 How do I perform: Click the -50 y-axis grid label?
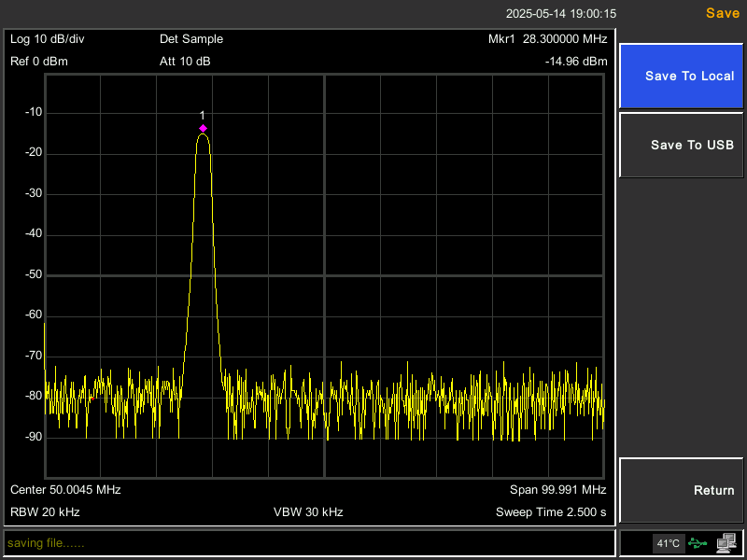[34, 274]
